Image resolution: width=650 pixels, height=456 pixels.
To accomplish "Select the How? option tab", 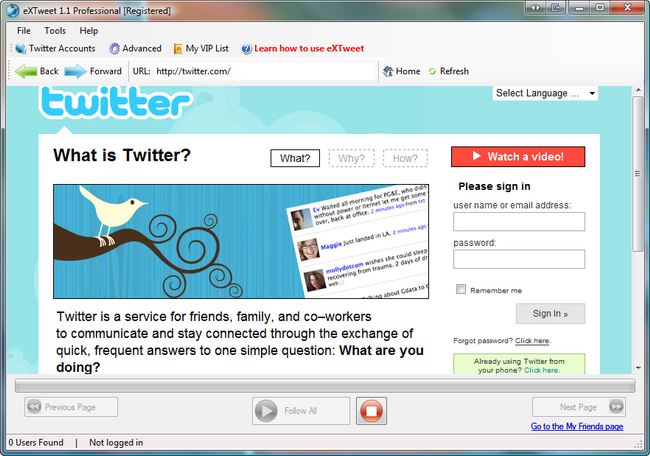I will click(x=405, y=158).
